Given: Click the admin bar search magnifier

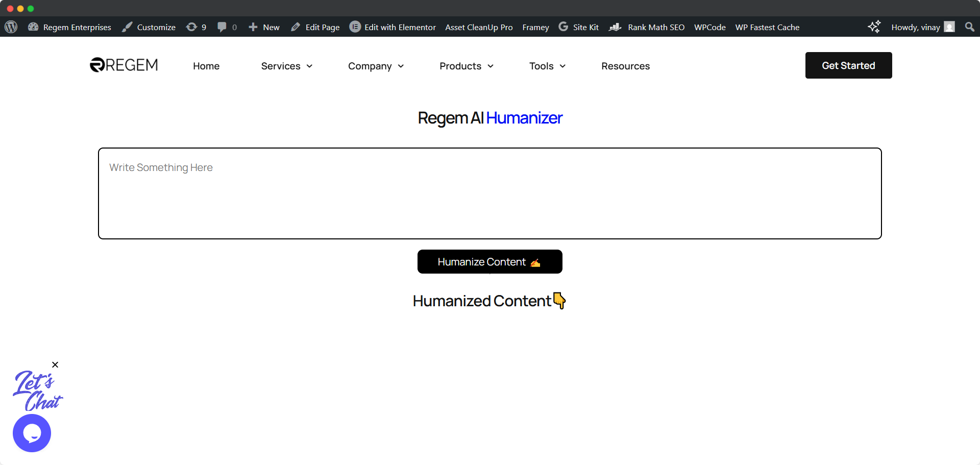Looking at the screenshot, I should tap(970, 27).
